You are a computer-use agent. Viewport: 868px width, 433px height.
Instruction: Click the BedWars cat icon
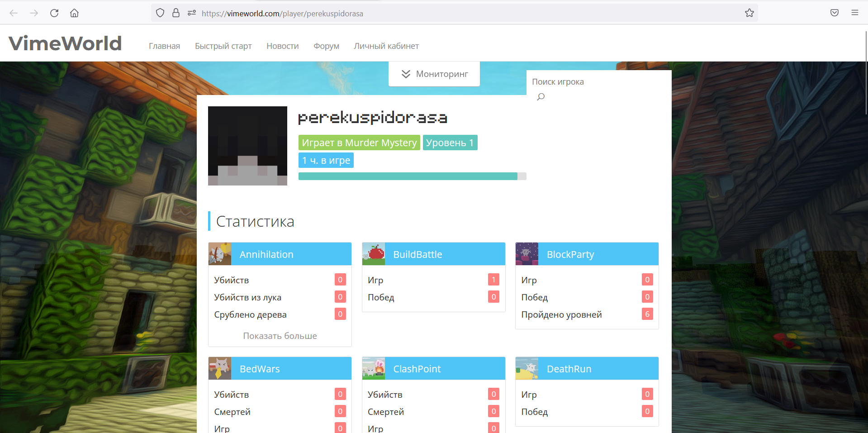220,368
